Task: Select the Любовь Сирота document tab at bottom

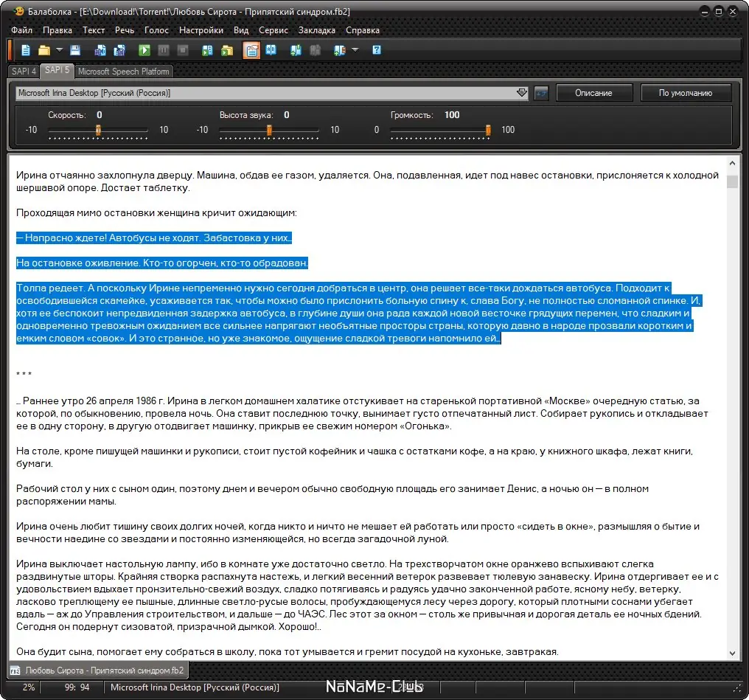Action: [x=98, y=670]
